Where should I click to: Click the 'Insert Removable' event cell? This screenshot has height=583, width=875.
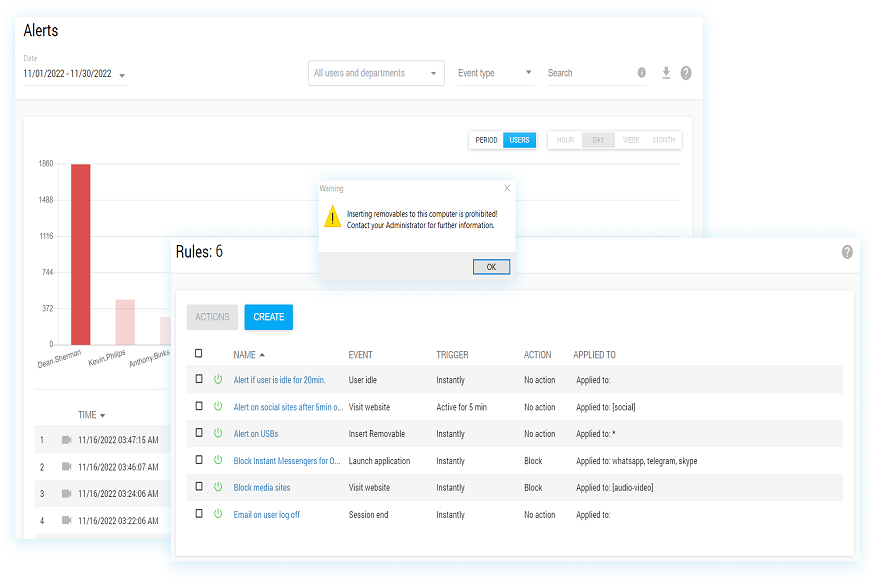point(377,433)
